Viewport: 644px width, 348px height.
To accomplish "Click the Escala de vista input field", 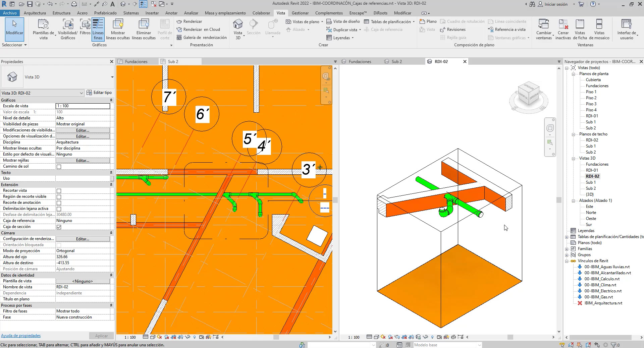I will point(83,106).
